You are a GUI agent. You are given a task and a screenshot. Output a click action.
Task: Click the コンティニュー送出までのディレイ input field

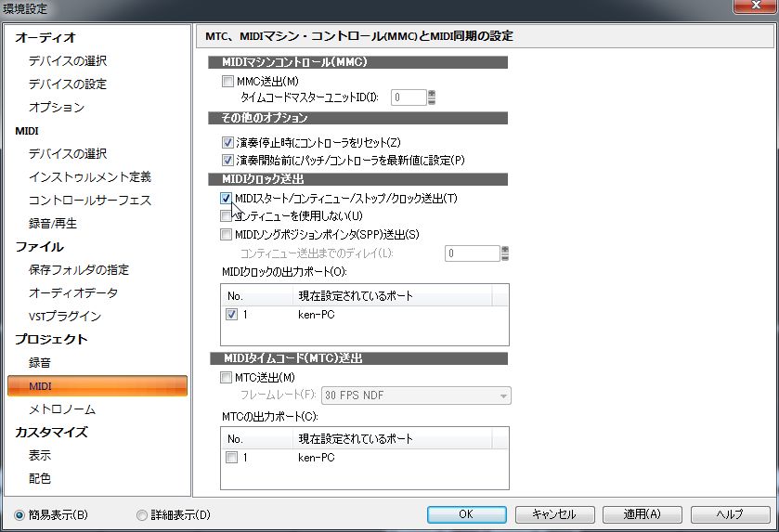tap(472, 253)
